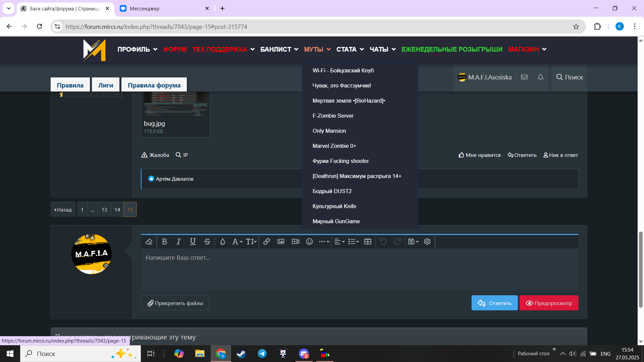The height and width of the screenshot is (362, 644).
Task: Open the ФОРУМ nav item
Action: (175, 49)
